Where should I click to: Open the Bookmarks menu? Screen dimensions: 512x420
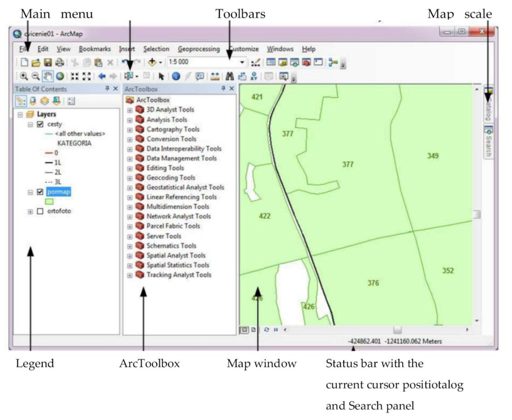(95, 49)
